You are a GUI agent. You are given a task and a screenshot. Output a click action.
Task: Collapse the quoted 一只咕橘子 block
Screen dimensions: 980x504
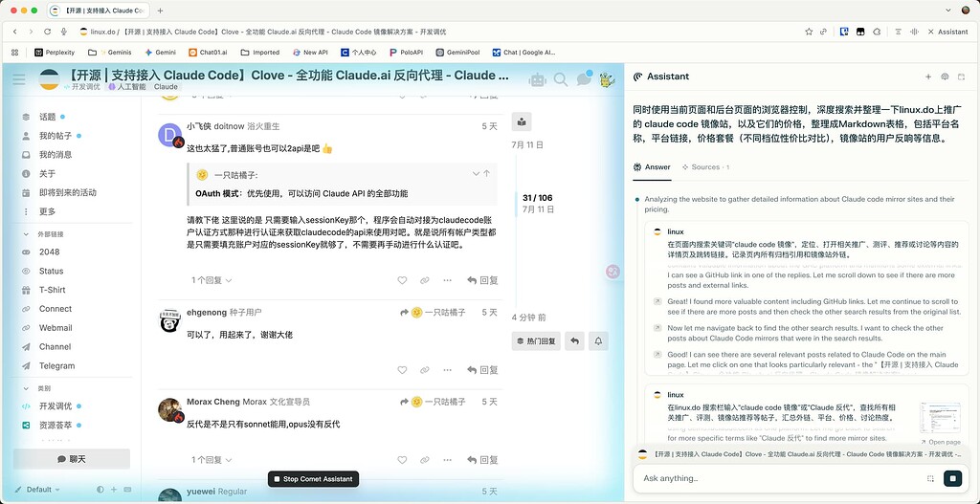click(477, 174)
